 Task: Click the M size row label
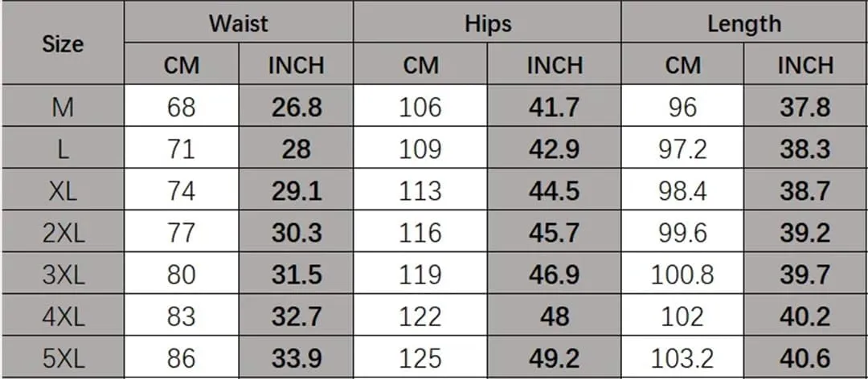coord(63,106)
